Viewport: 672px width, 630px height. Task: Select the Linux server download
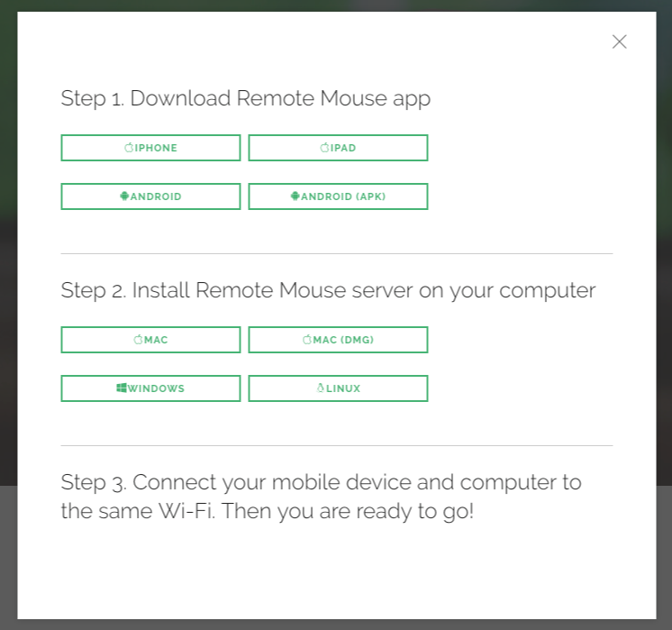[338, 388]
